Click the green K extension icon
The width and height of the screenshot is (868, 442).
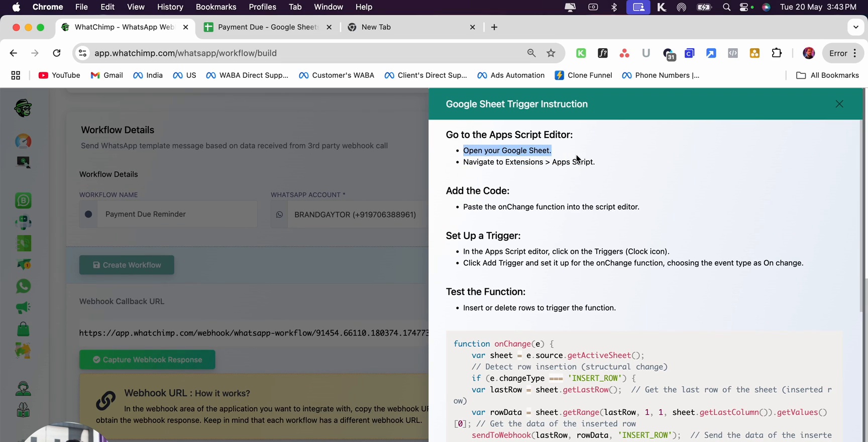(581, 53)
